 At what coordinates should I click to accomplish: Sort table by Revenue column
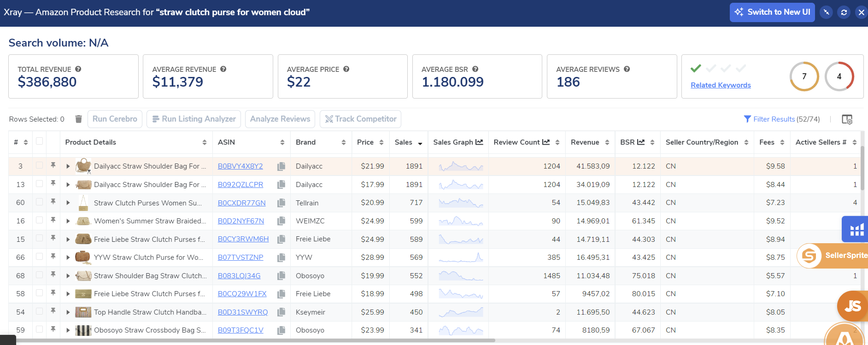tap(607, 142)
